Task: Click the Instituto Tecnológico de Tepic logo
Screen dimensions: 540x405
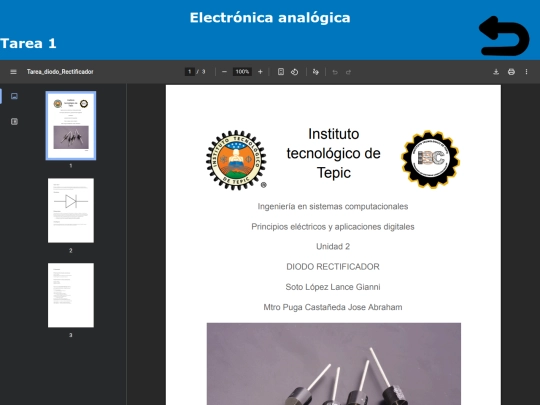Action: click(x=236, y=160)
